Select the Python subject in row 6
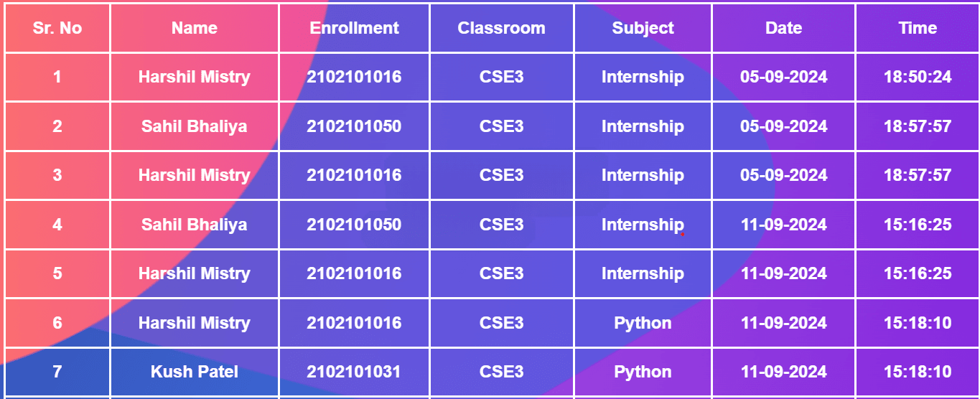Viewport: 980px width, 399px height. pyautogui.click(x=643, y=323)
